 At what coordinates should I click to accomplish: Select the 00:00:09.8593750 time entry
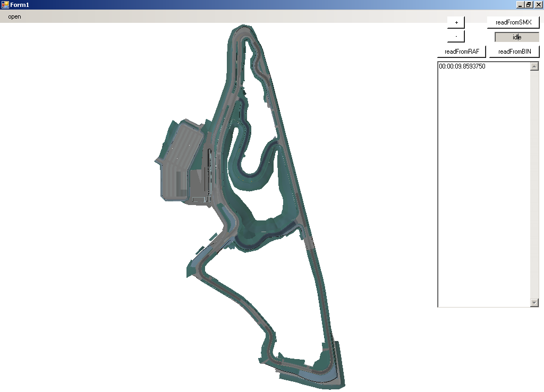(462, 66)
